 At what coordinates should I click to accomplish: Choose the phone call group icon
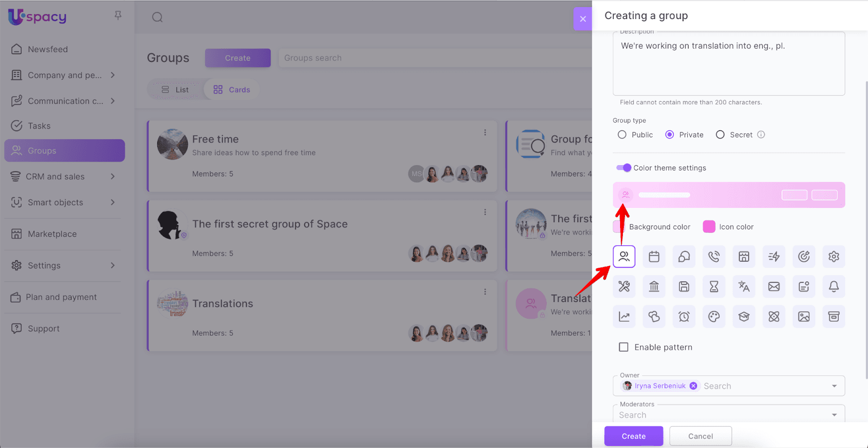[714, 257]
